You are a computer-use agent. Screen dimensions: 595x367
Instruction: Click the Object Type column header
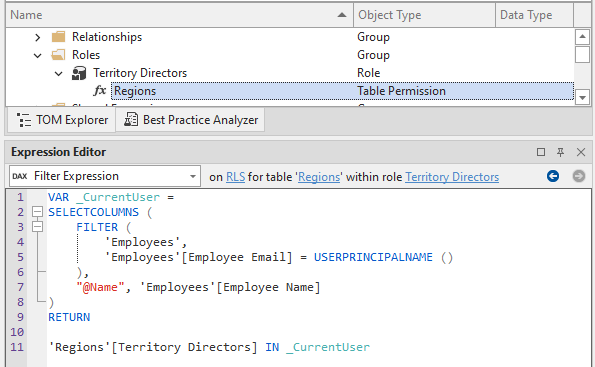(x=424, y=15)
